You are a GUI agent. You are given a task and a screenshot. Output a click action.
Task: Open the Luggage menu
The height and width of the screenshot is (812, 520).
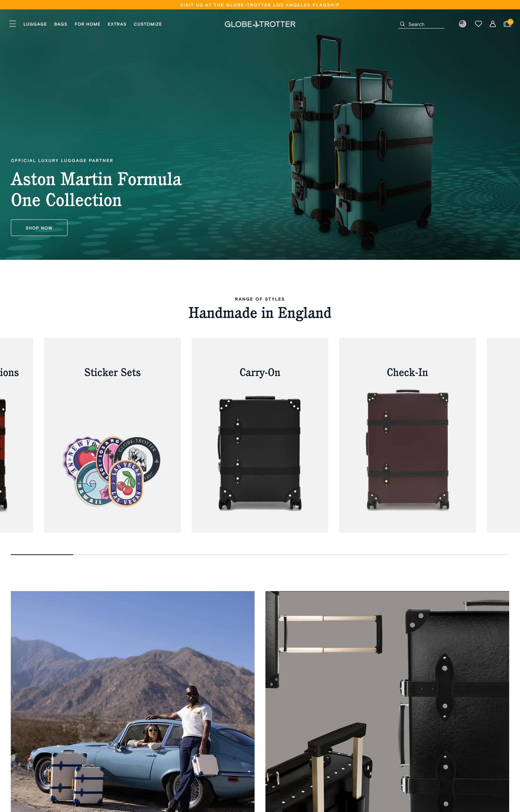(35, 24)
